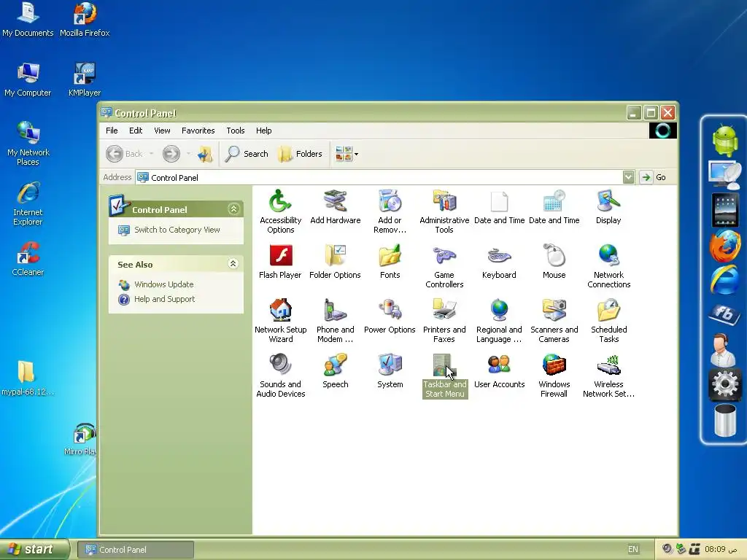The image size is (747, 560).
Task: Go up one folder level
Action: (x=205, y=154)
